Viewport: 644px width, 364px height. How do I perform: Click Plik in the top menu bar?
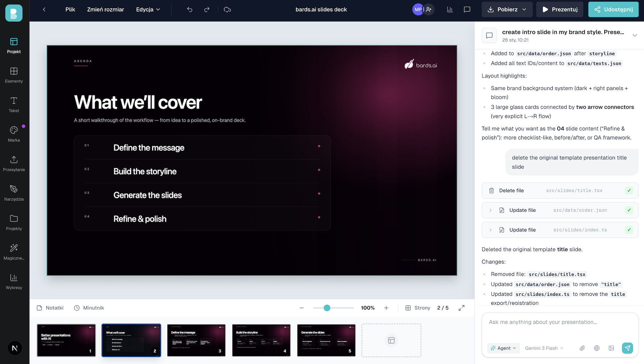70,9
